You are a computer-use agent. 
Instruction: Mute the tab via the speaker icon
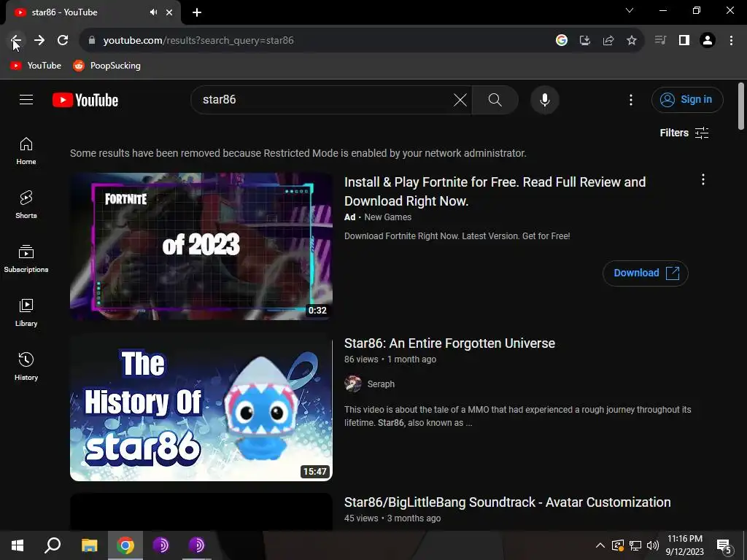coord(153,12)
